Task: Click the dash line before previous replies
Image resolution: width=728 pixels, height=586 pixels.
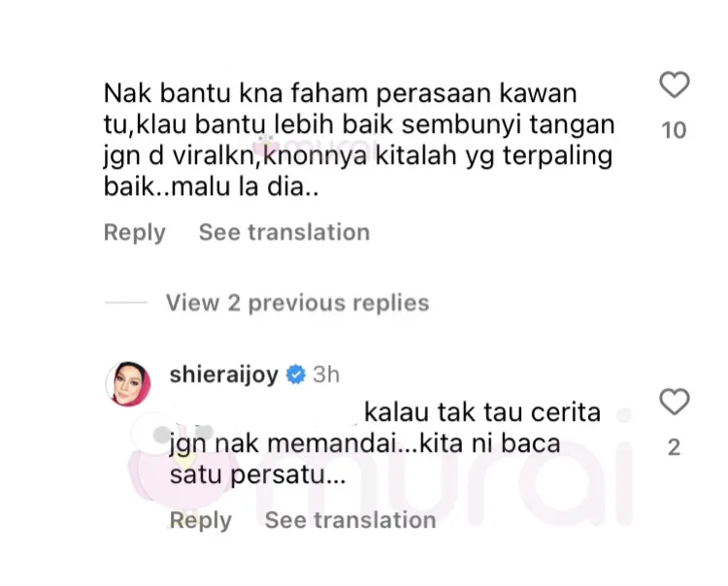Action: pos(126,303)
